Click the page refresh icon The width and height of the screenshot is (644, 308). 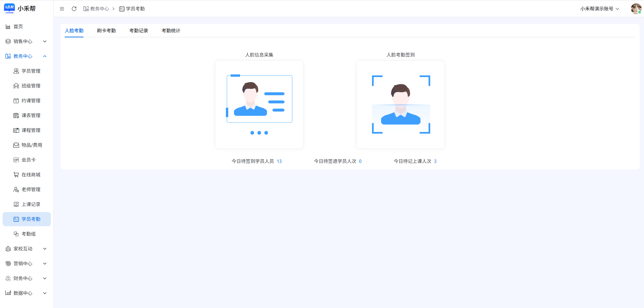click(x=74, y=9)
